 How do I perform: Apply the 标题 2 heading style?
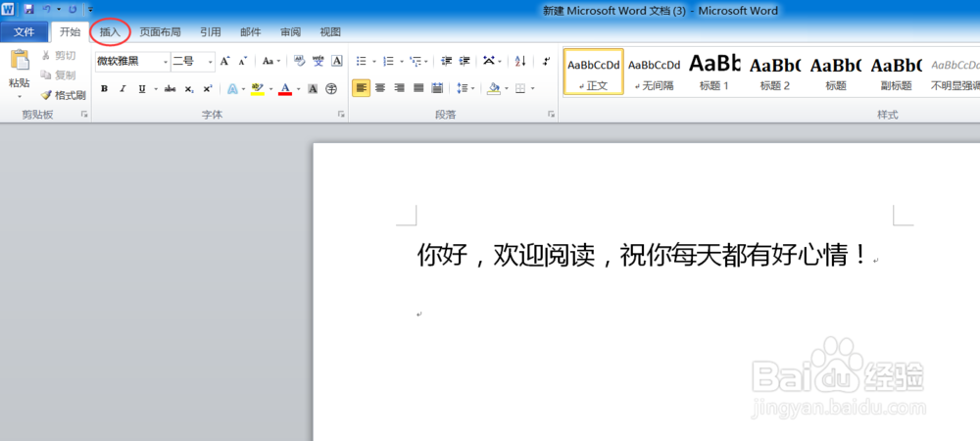775,72
